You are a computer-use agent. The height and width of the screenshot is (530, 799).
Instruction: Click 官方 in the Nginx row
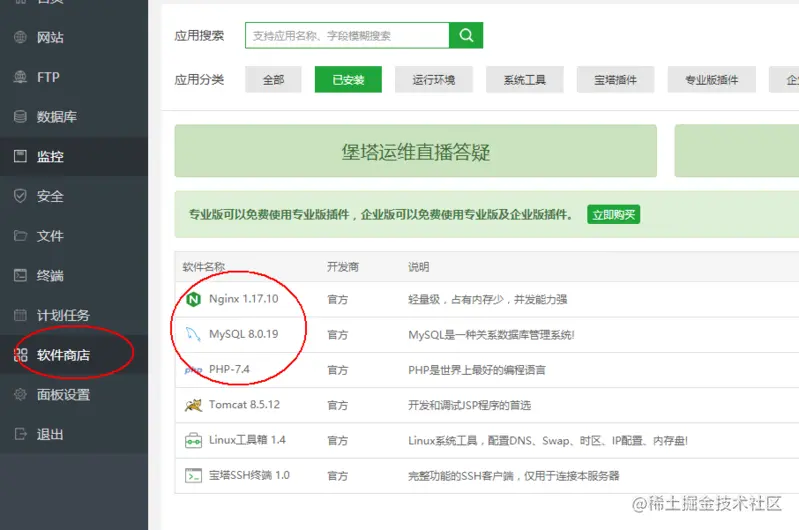click(337, 299)
